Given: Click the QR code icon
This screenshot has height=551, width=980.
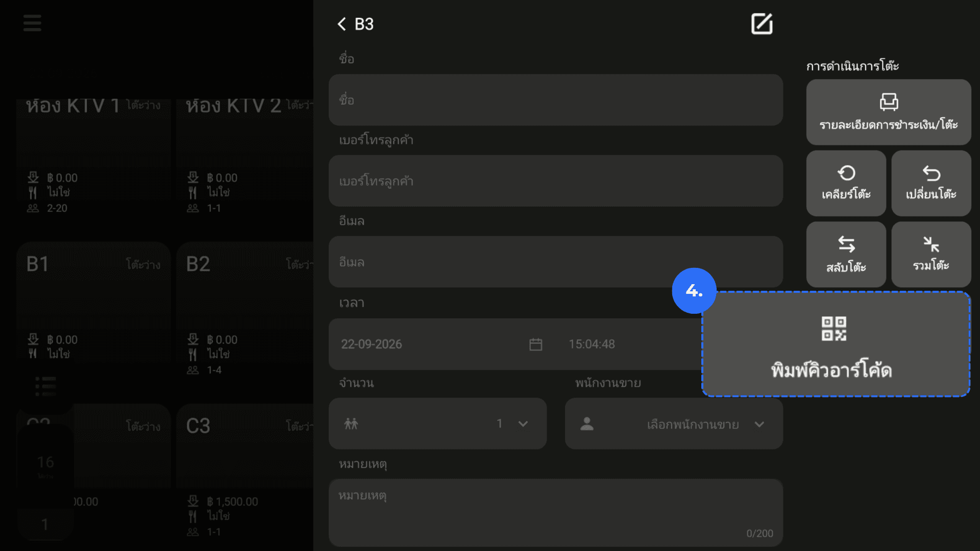Looking at the screenshot, I should point(834,329).
